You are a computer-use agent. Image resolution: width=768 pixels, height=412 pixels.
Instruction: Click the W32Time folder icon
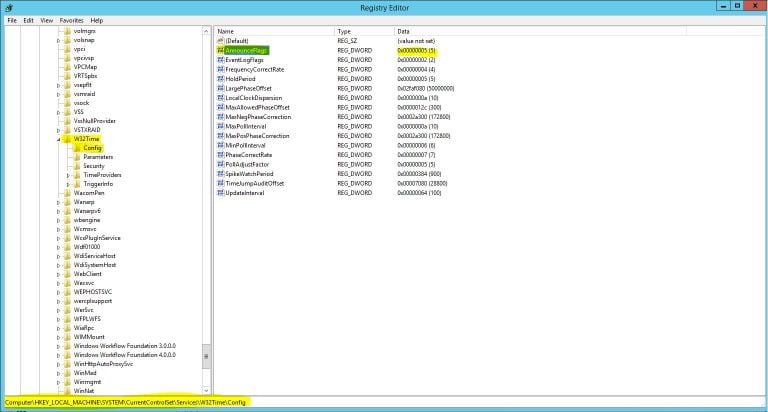tap(68, 139)
